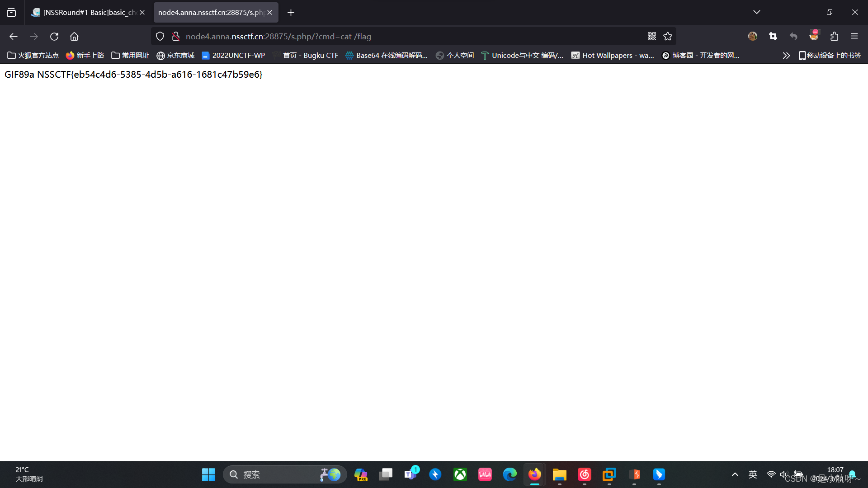868x488 pixels.
Task: Open Microsoft Edge from the taskbar
Action: pyautogui.click(x=509, y=474)
